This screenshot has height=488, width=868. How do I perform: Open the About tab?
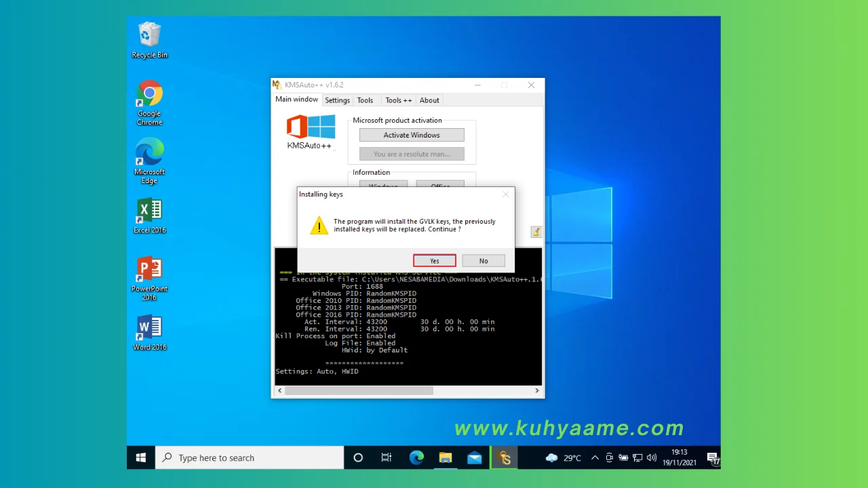tap(429, 100)
